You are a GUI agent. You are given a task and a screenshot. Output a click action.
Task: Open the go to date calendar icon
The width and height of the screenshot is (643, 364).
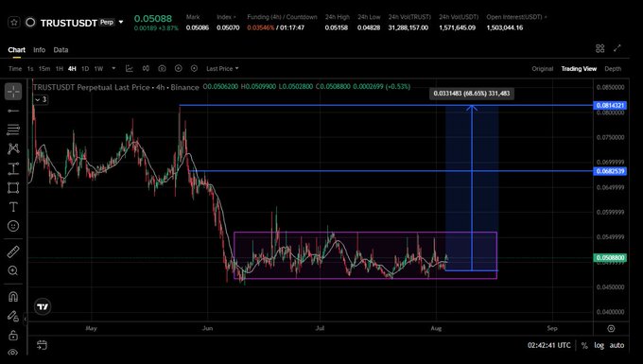tap(42, 345)
